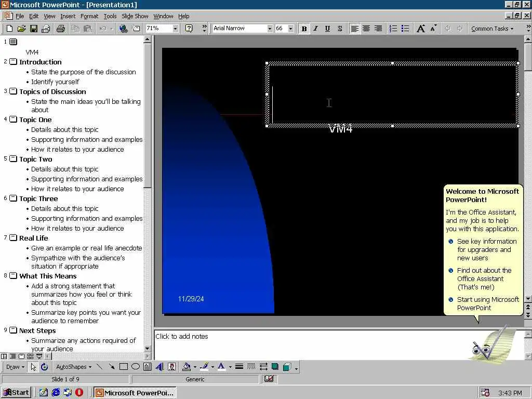Open an existing file via folder icon
532x399 pixels.
pyautogui.click(x=21, y=29)
